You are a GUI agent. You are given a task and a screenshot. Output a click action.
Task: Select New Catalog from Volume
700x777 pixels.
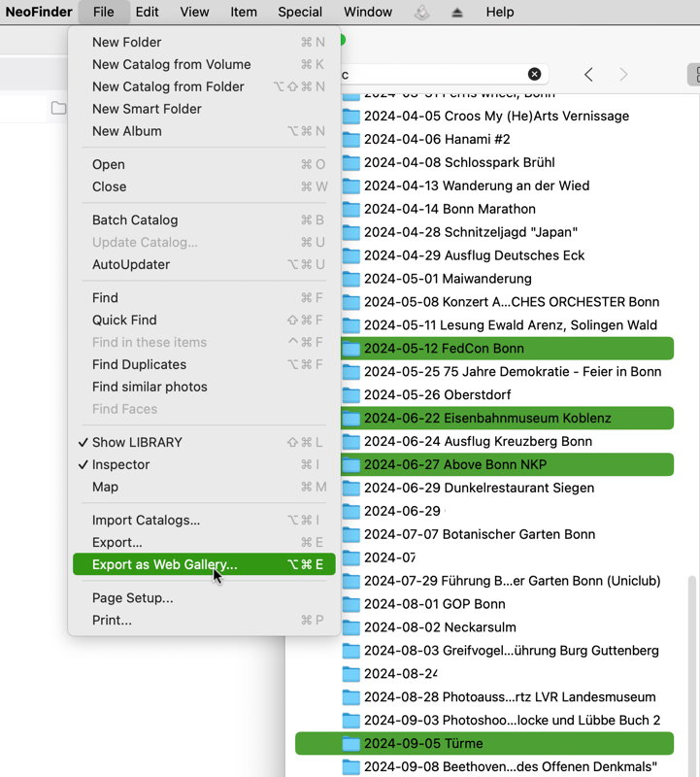pyautogui.click(x=171, y=64)
